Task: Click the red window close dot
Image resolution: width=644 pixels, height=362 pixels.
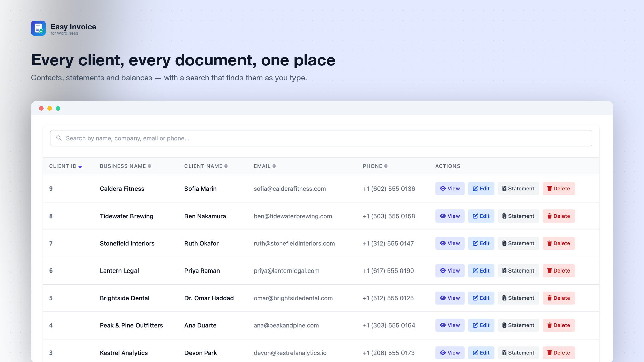Action: (41, 108)
